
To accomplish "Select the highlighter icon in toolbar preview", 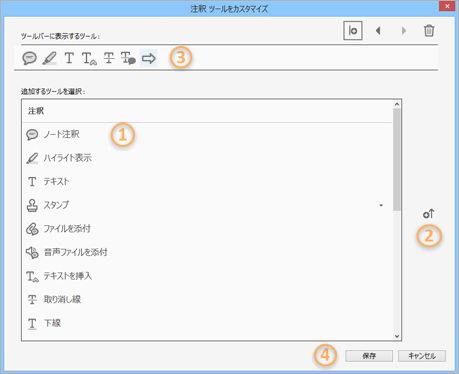I will click(x=49, y=58).
